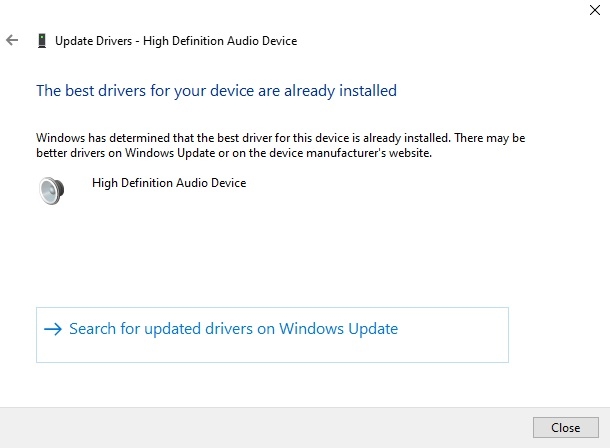Search for updated drivers on Windows Update

[232, 329]
